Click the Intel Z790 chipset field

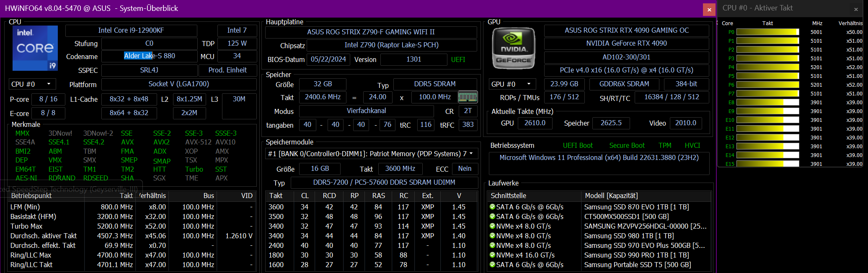392,45
